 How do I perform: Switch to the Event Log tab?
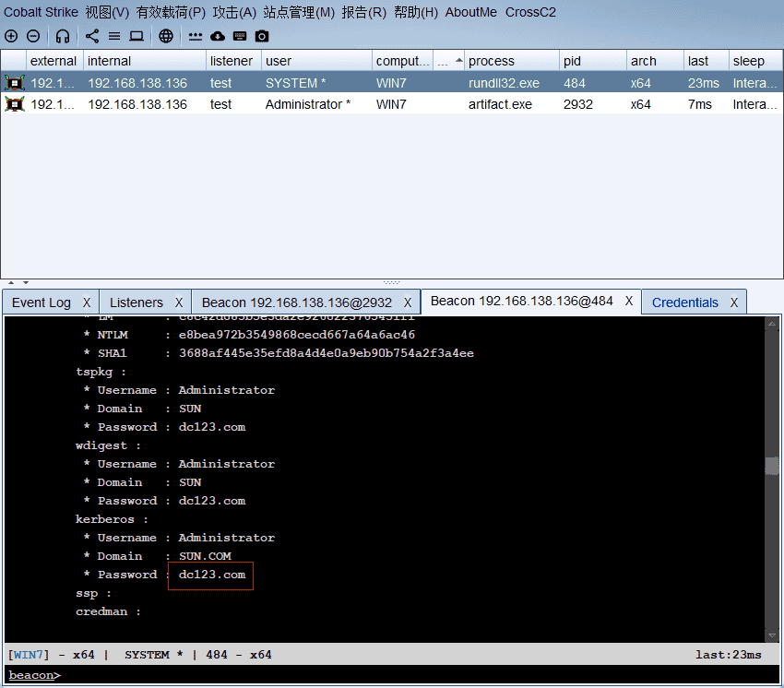pos(42,302)
